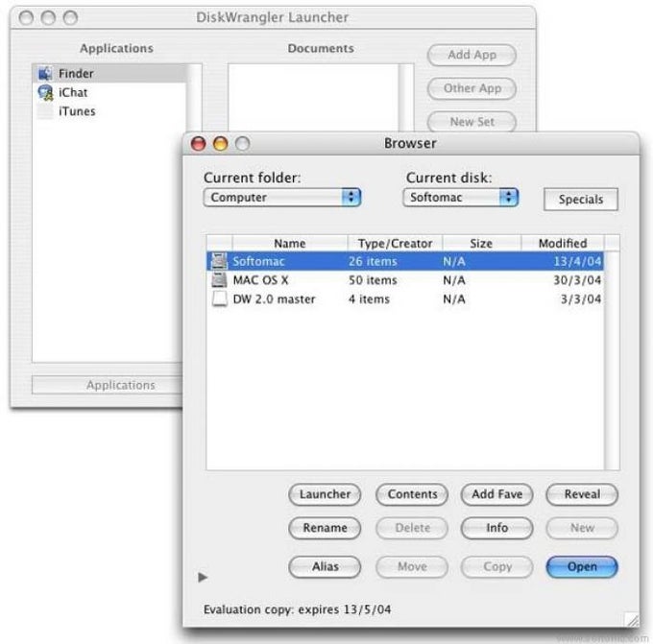Expand the disclosure triangle in Browser window
The image size is (653, 644).
point(203,578)
